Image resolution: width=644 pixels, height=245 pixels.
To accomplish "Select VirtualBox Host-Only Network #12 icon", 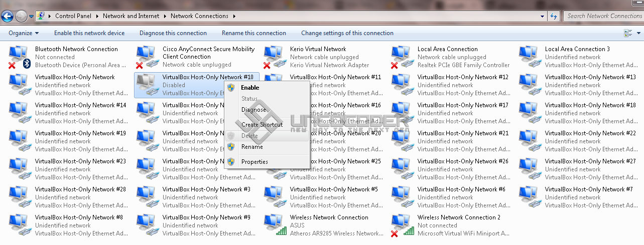I will [402, 85].
